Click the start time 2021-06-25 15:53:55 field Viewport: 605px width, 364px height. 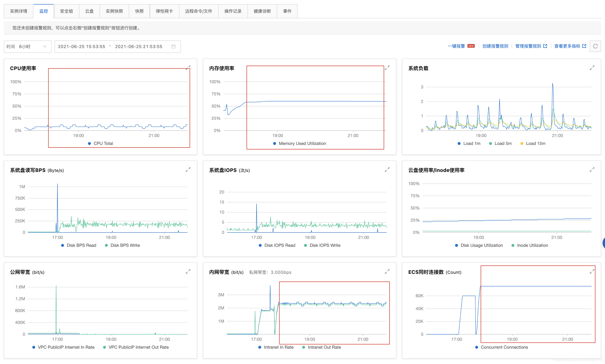point(81,46)
